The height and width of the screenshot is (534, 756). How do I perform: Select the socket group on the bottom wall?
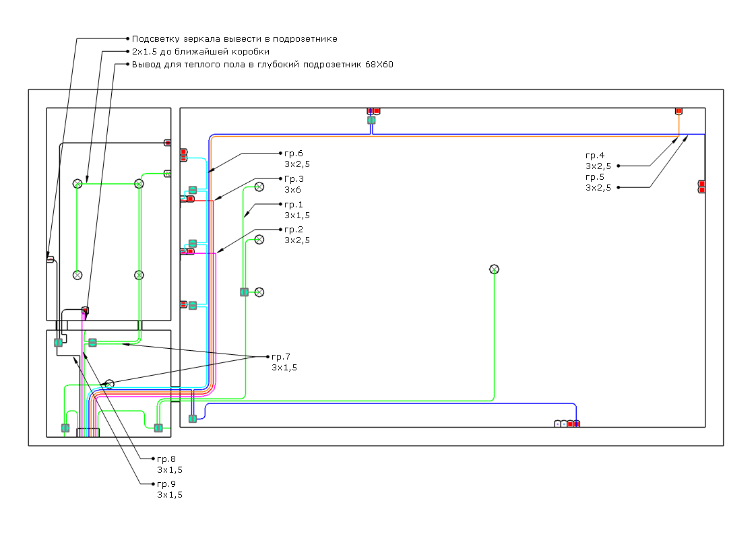click(x=567, y=424)
